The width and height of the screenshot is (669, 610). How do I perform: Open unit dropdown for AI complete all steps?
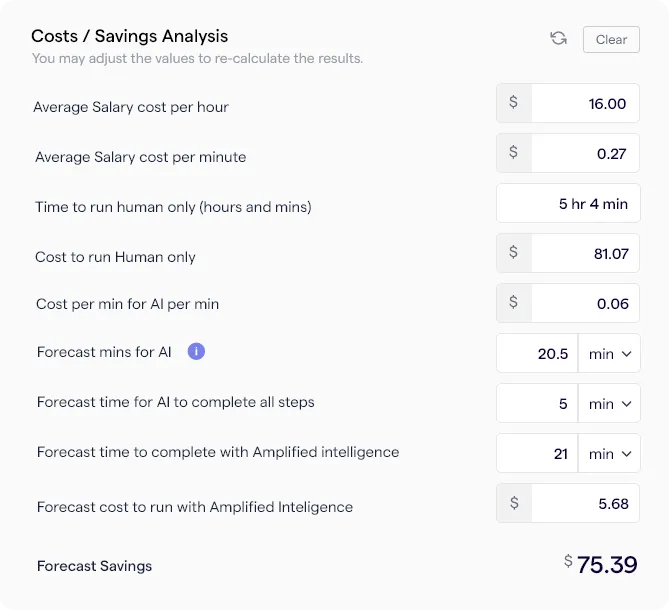[609, 403]
